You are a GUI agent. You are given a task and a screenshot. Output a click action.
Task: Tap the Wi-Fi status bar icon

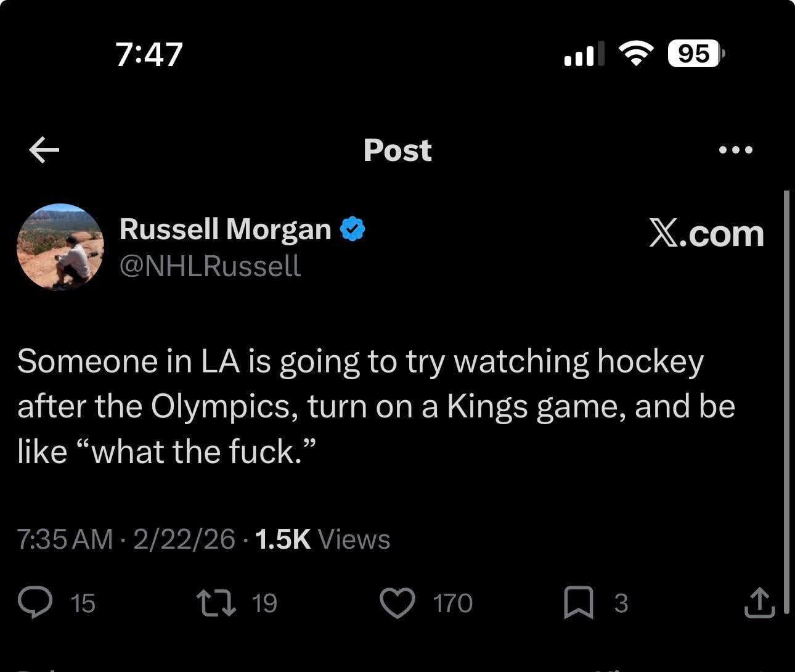click(635, 54)
